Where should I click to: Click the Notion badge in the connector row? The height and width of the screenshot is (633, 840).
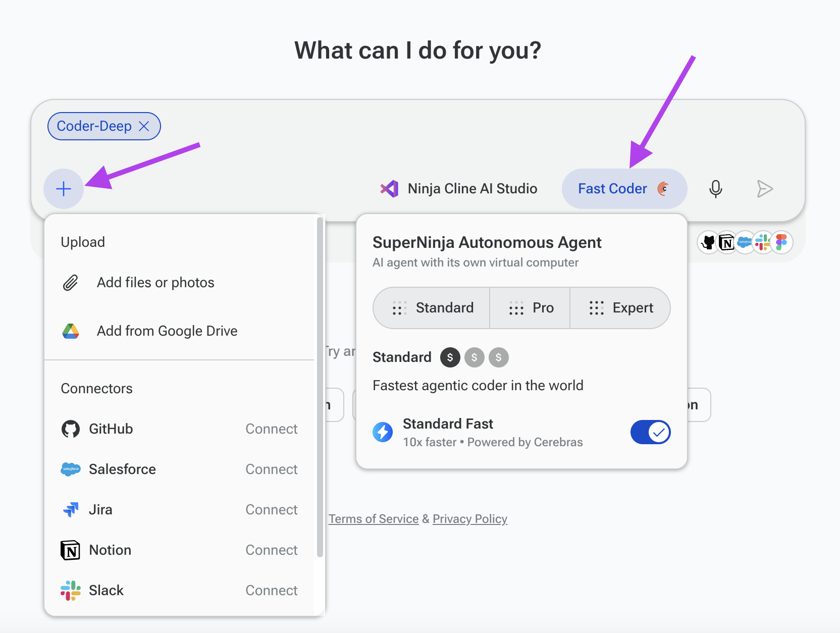727,243
